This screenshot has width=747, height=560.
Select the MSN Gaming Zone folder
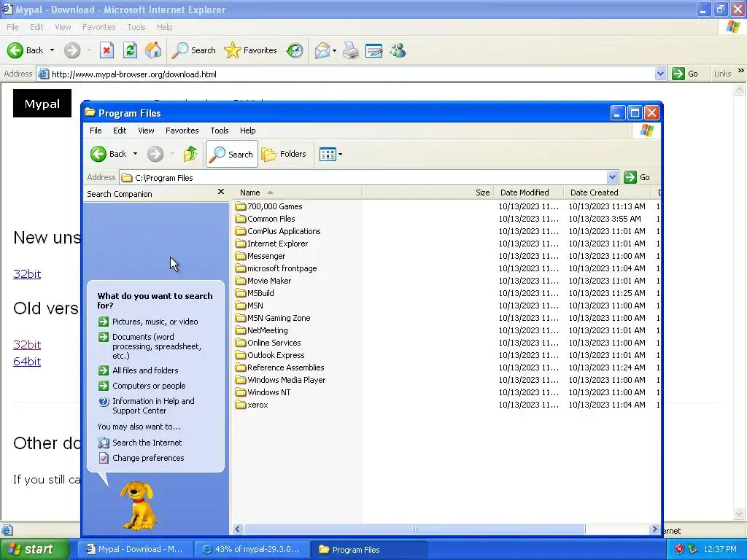[x=273, y=318]
